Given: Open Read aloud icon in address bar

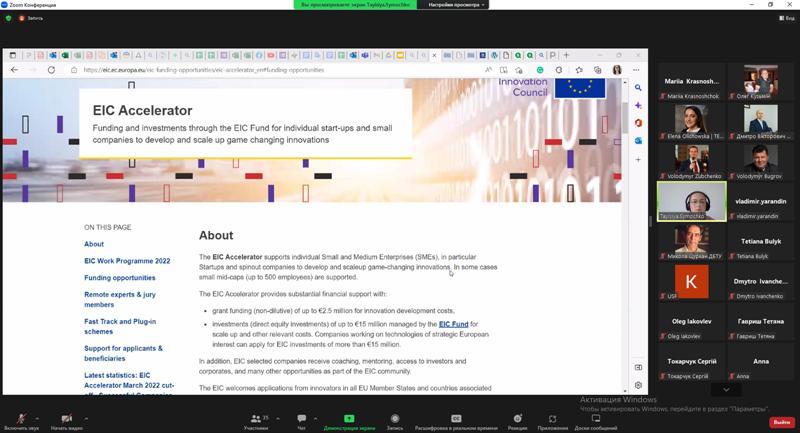Looking at the screenshot, I should [x=488, y=70].
